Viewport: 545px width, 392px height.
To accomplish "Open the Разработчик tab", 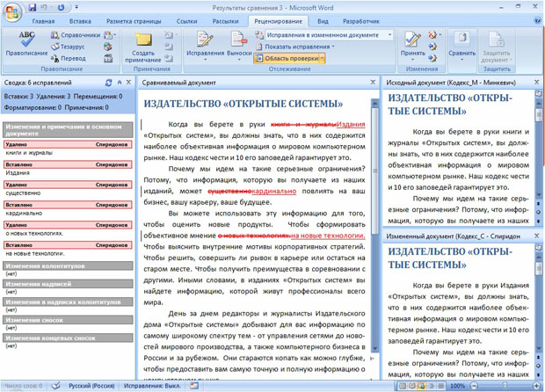I will (361, 21).
